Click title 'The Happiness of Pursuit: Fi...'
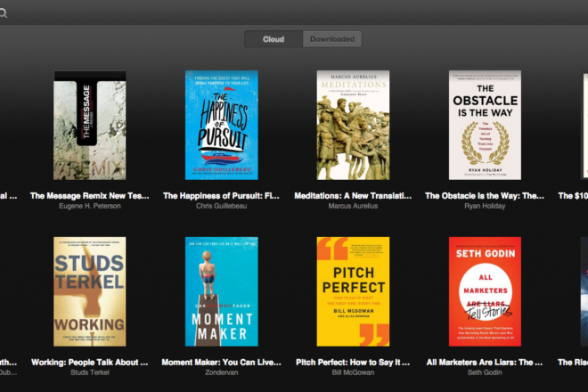 click(221, 196)
